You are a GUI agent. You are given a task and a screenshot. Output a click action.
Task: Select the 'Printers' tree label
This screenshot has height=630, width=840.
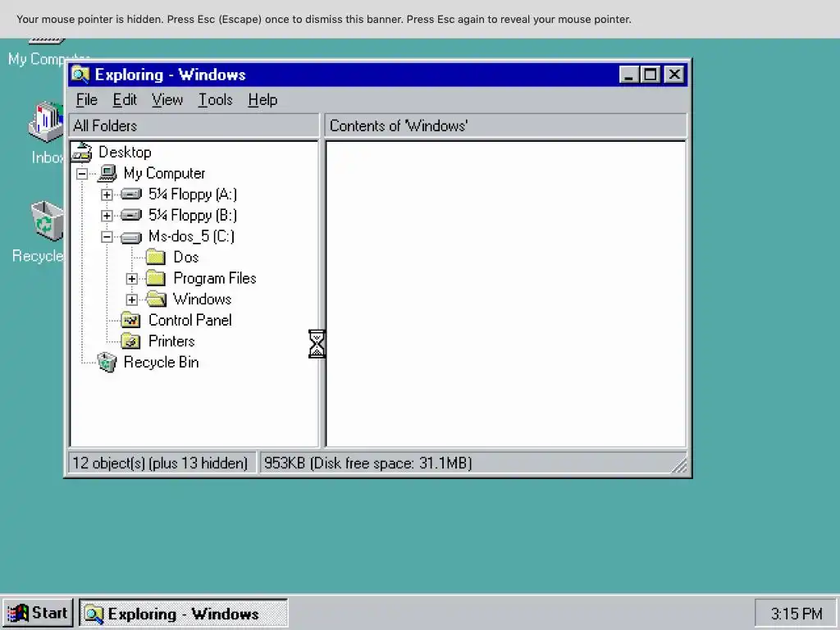[x=171, y=341]
